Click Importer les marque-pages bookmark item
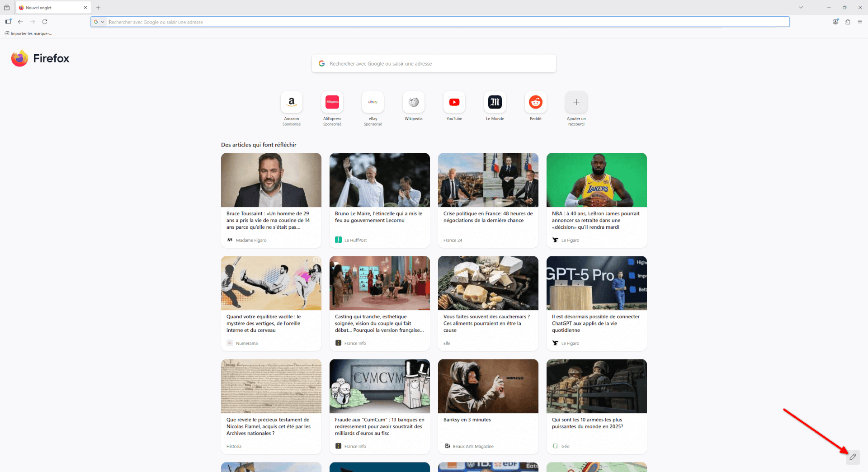Image resolution: width=868 pixels, height=472 pixels. pyautogui.click(x=28, y=33)
